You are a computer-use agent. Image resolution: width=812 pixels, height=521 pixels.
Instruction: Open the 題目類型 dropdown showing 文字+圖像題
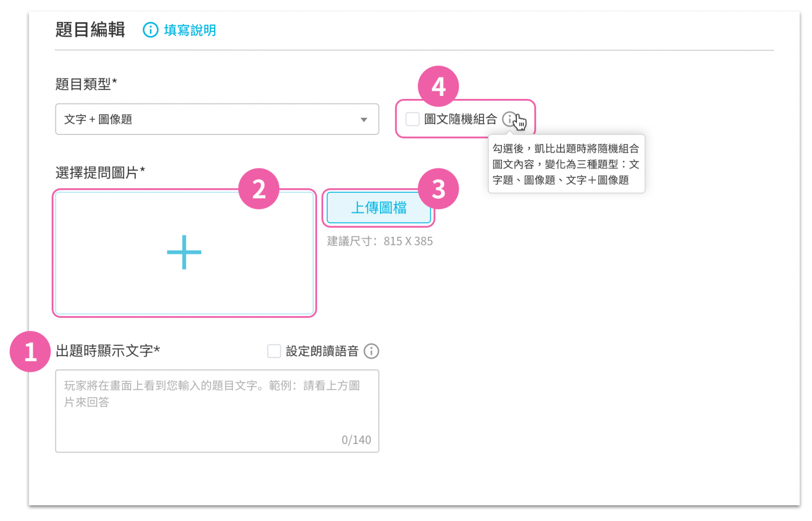217,119
